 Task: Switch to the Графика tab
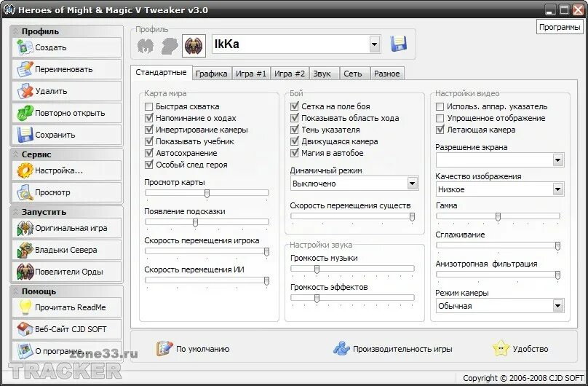click(212, 74)
